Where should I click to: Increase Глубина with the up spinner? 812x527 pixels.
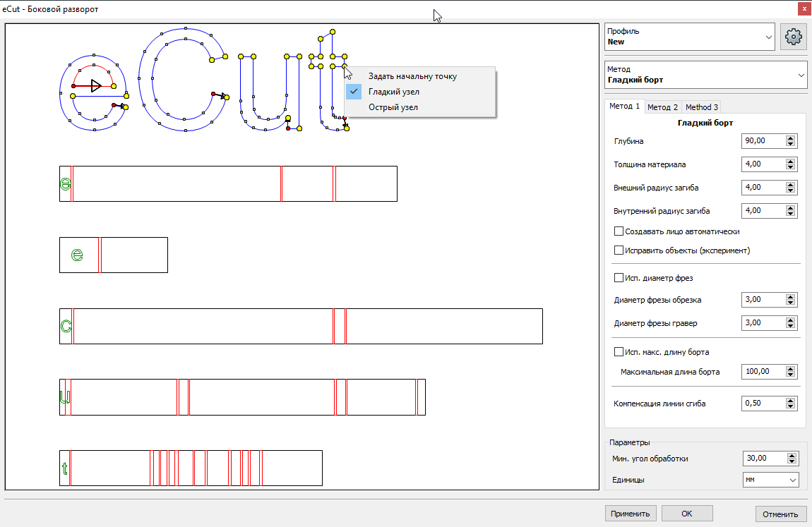coord(790,138)
